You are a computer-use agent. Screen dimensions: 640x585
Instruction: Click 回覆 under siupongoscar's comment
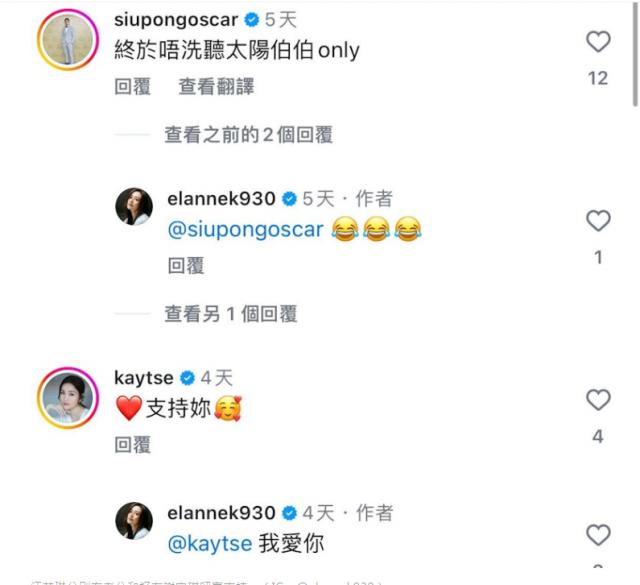[132, 87]
